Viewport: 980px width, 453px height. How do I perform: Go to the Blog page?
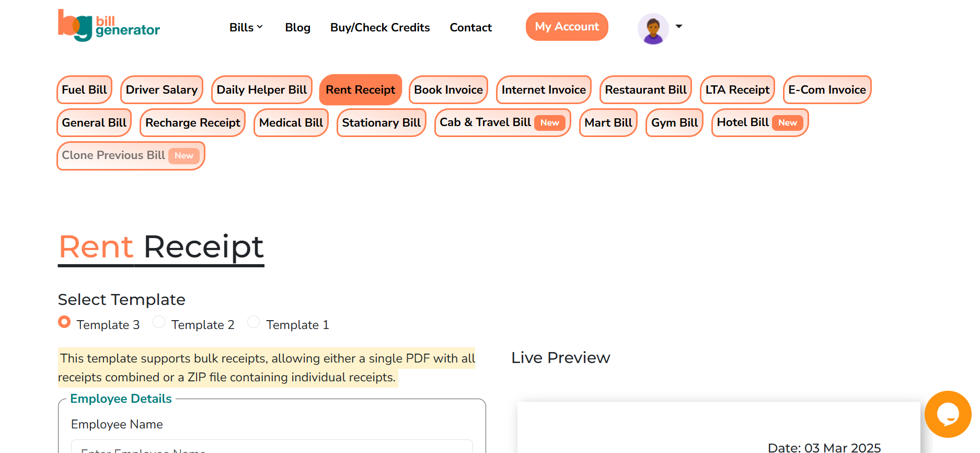pos(297,27)
